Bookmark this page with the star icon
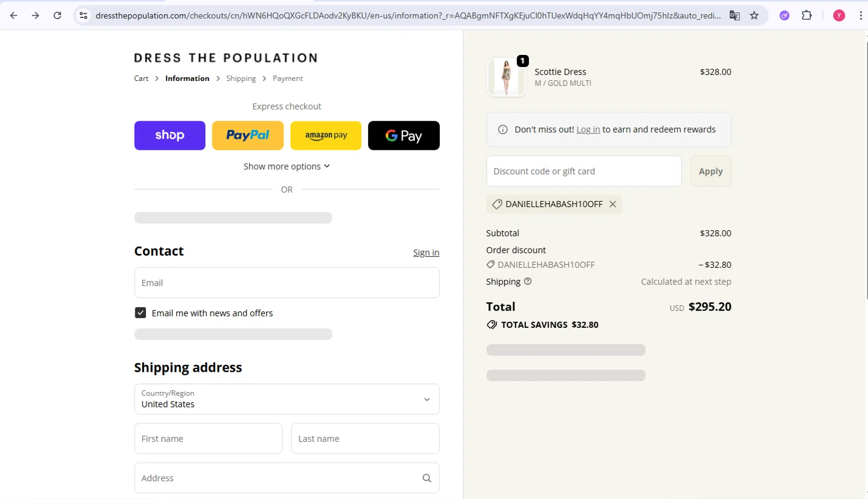 754,16
